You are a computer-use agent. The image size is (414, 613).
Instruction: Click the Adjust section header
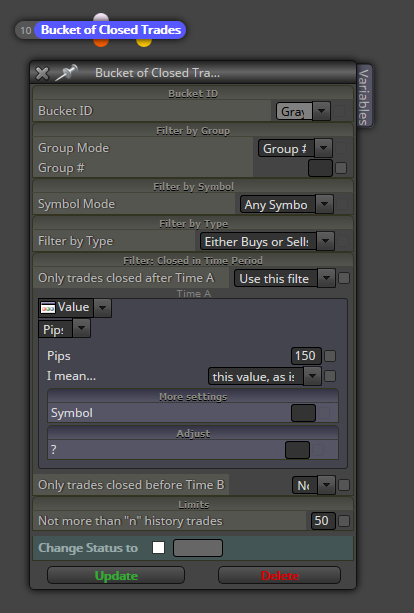(x=193, y=434)
